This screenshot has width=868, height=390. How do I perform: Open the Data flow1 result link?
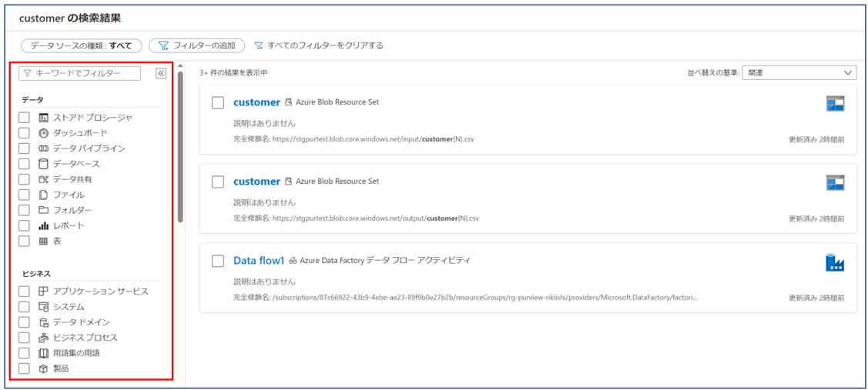(x=259, y=261)
